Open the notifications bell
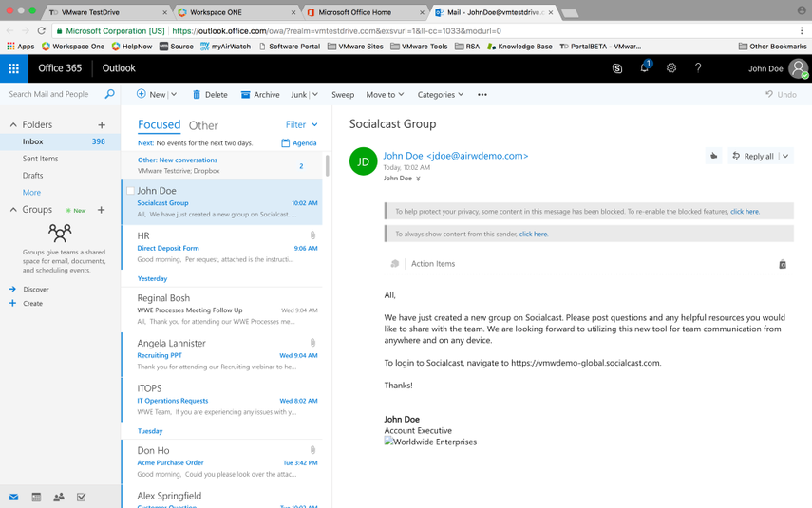The height and width of the screenshot is (508, 812). point(644,68)
